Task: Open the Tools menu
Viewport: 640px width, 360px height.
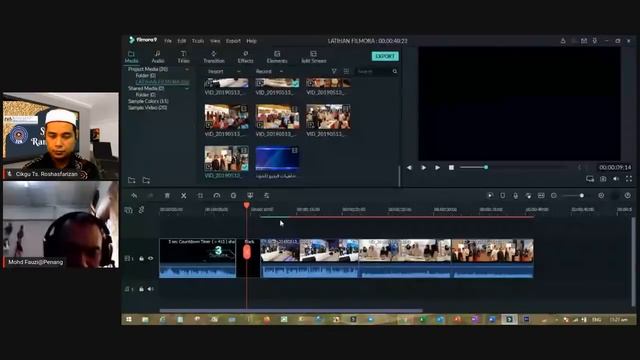Action: pyautogui.click(x=198, y=41)
